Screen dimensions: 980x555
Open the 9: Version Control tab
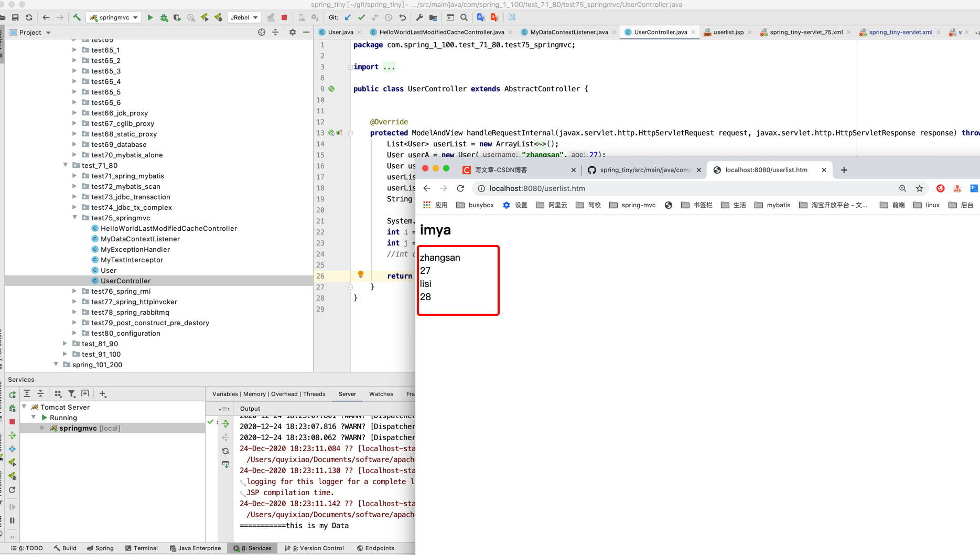point(315,548)
